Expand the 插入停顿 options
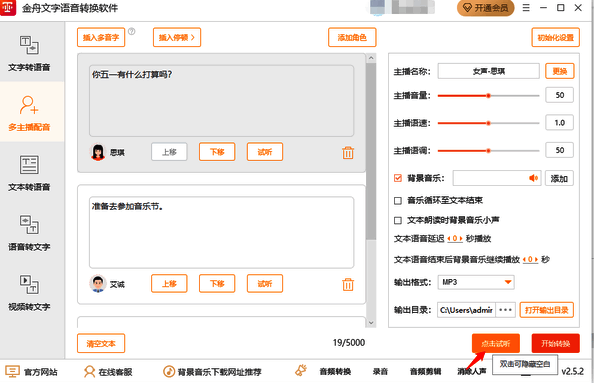 (x=177, y=37)
